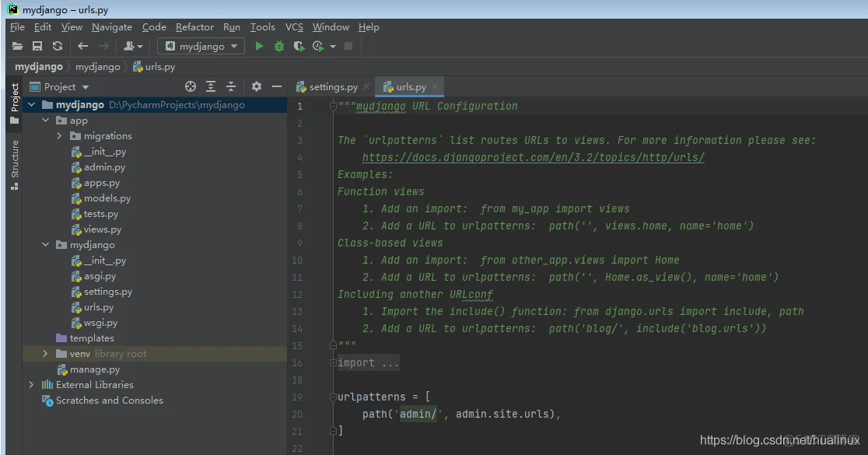The width and height of the screenshot is (868, 455).
Task: Click the Forward navigation arrow
Action: pos(103,47)
